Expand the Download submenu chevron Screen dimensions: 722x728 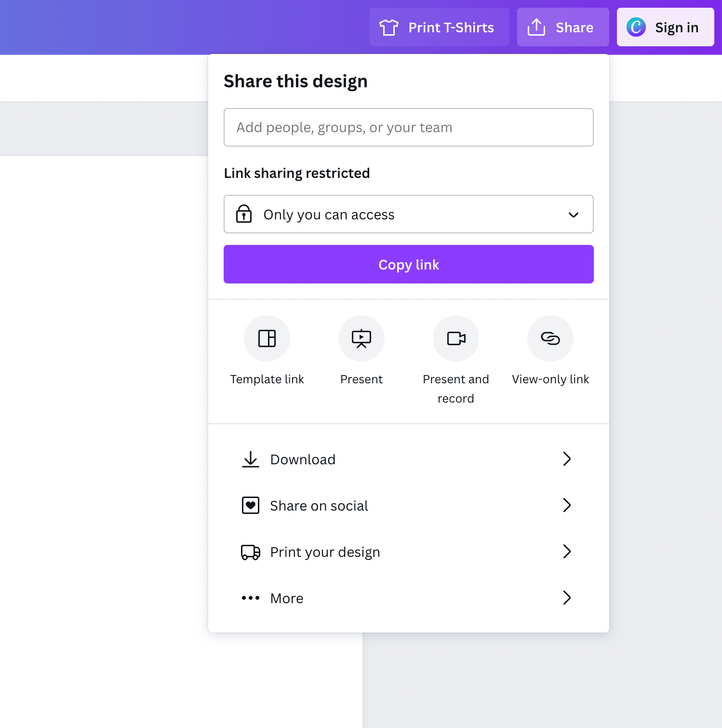point(567,459)
